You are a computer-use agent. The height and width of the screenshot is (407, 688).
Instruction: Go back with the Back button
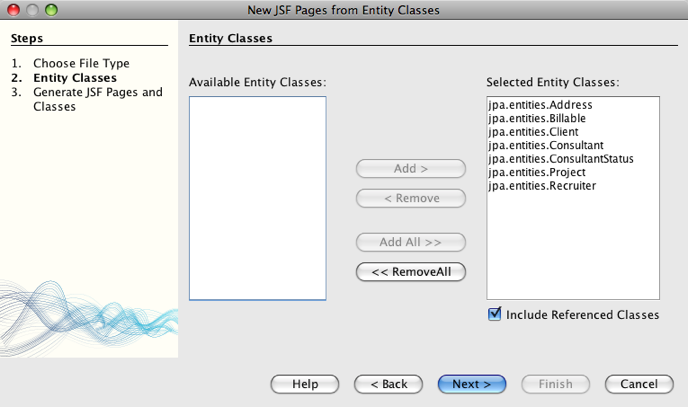pos(388,384)
